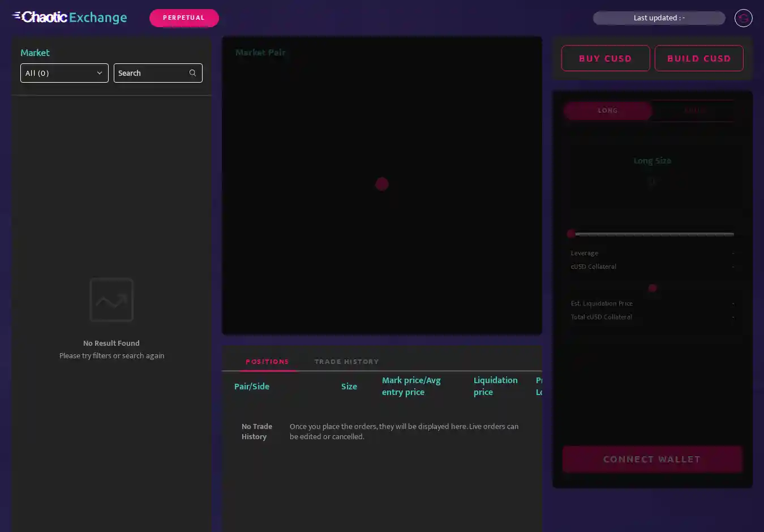
Task: Click the Perpetual nav button
Action: click(184, 18)
